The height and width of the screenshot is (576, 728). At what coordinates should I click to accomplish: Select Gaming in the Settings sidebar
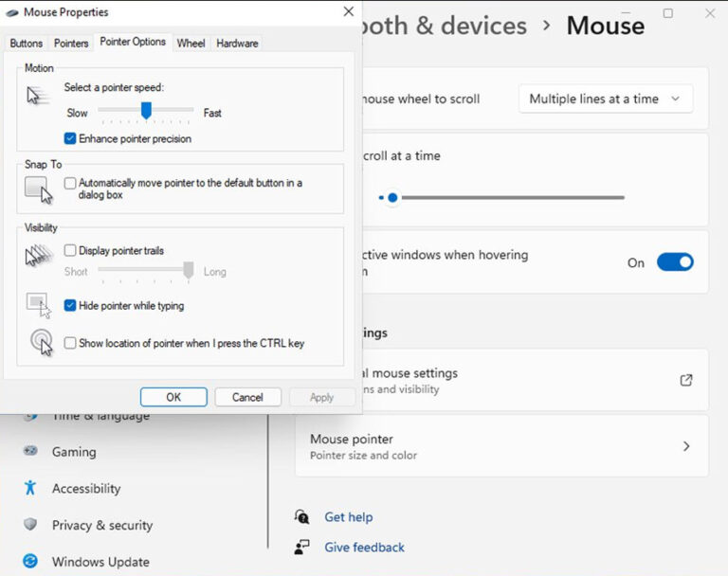(x=74, y=452)
